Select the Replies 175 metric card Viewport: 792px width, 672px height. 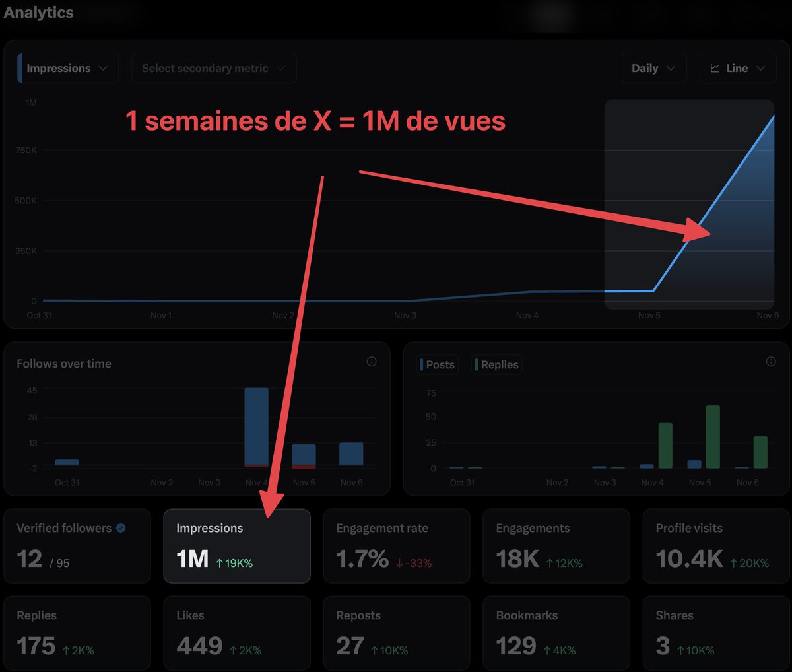(x=77, y=633)
